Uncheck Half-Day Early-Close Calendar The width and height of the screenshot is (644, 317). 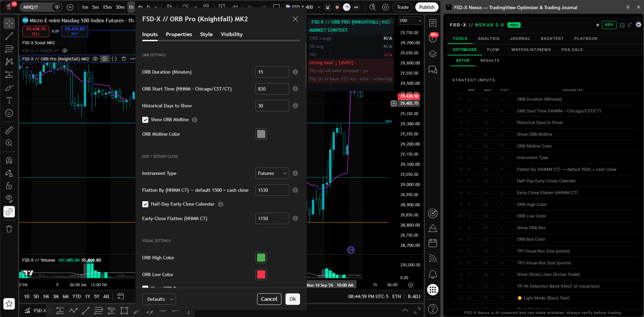(x=145, y=204)
